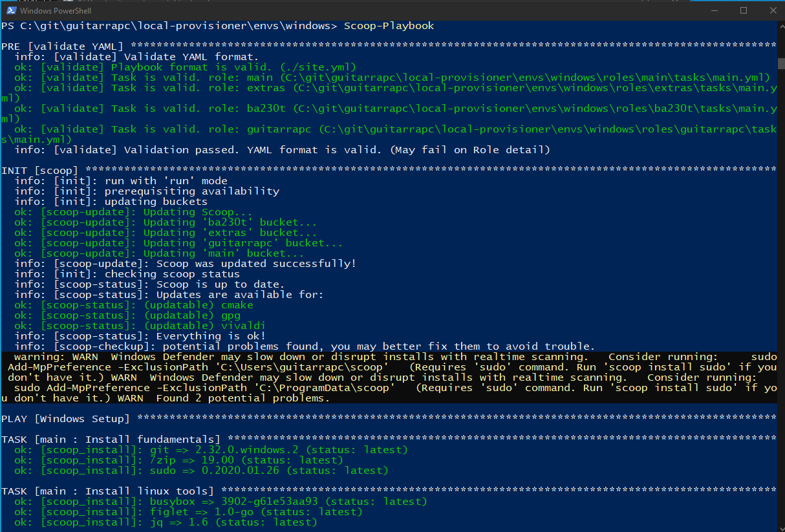Click the 'C:\ProgramData\scoop' exclusion path
This screenshot has height=532, width=785.
pos(324,388)
